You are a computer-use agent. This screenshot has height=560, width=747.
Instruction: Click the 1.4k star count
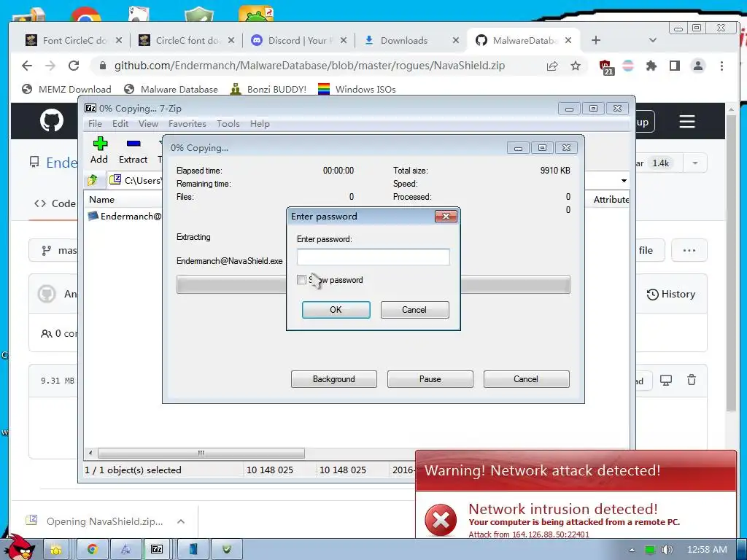pos(660,163)
